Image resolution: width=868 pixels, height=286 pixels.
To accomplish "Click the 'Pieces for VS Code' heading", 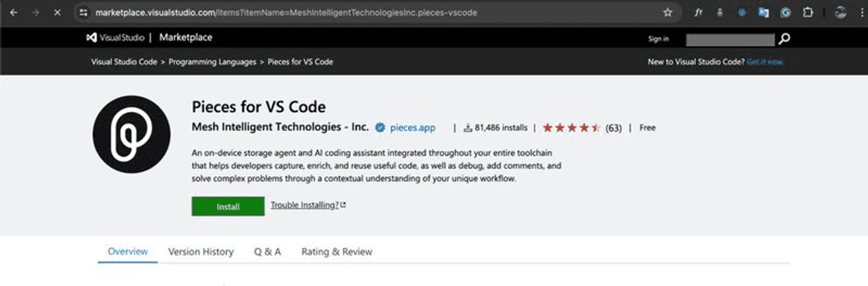I will pyautogui.click(x=259, y=107).
